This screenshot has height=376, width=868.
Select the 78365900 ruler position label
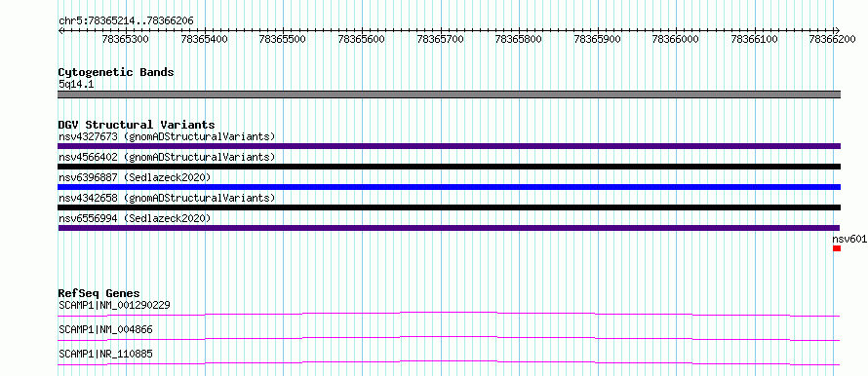pos(597,39)
